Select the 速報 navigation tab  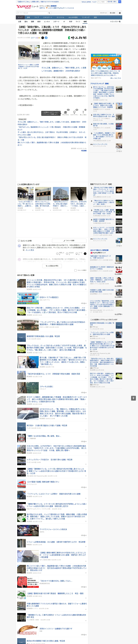tap(28, 17)
